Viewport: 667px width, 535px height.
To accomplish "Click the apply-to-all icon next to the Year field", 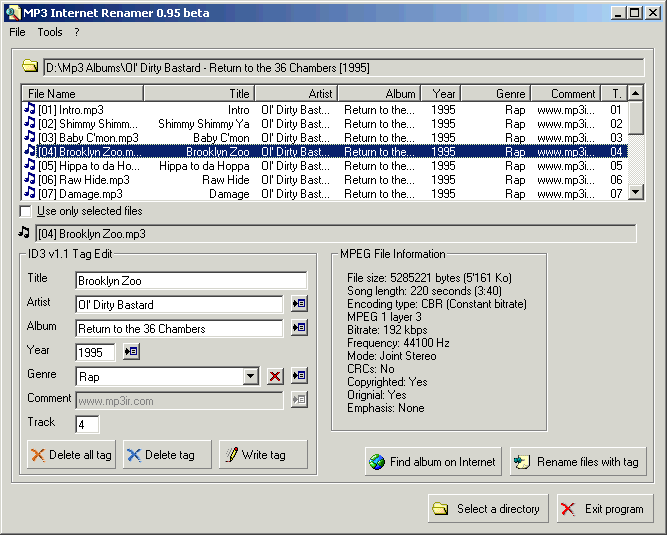I will click(131, 352).
